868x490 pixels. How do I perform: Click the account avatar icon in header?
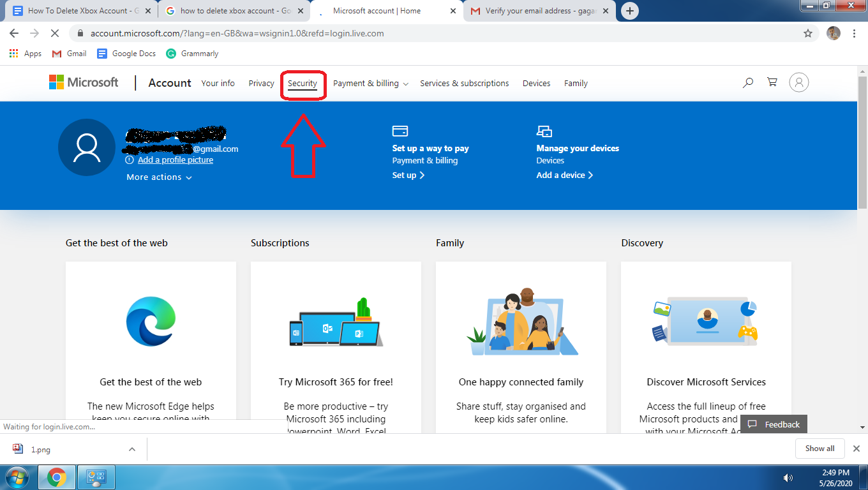pyautogui.click(x=799, y=82)
